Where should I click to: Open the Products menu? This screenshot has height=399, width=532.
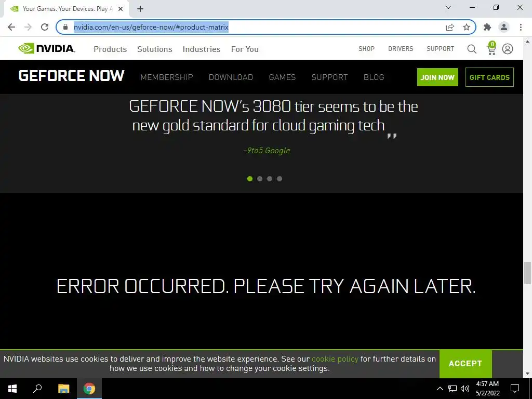coord(110,49)
